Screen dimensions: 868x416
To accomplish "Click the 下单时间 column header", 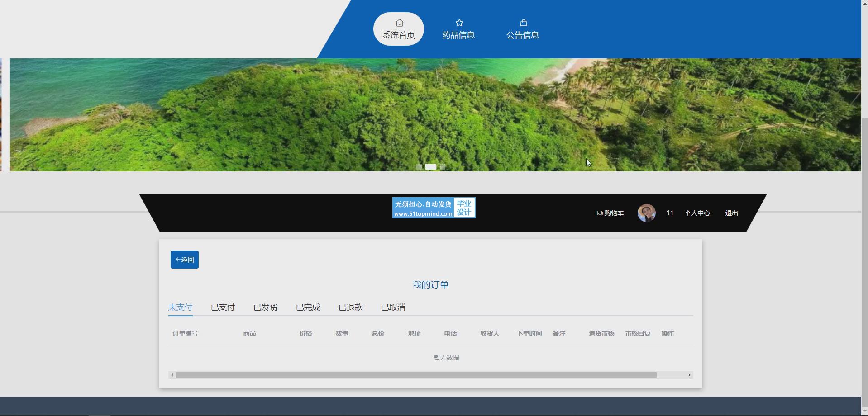I will tap(529, 333).
